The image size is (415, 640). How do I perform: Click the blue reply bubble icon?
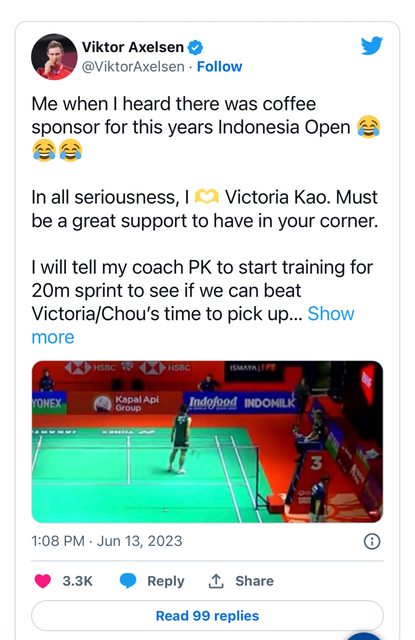[128, 580]
